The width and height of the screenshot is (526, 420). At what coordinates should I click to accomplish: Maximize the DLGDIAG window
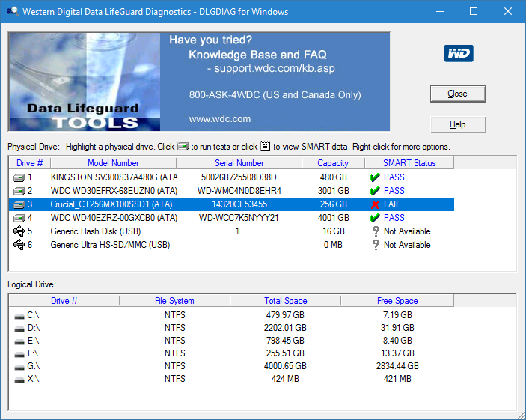[474, 11]
